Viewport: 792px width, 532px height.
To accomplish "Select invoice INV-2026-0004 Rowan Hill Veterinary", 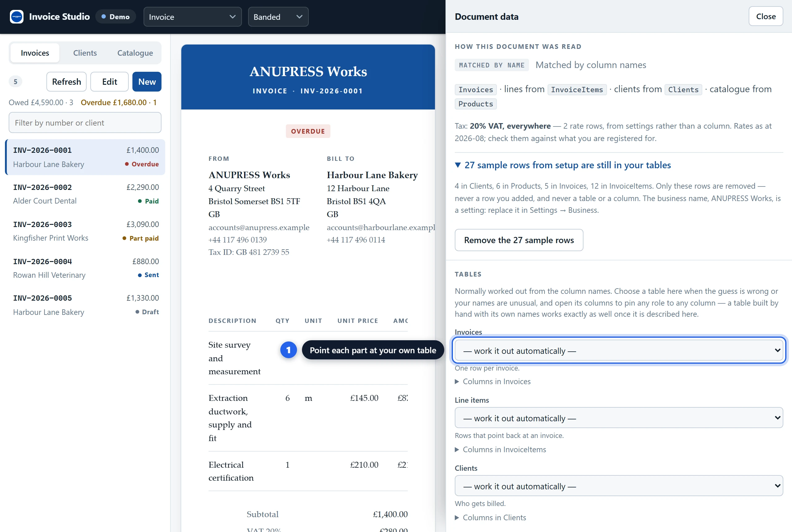I will coord(85,268).
